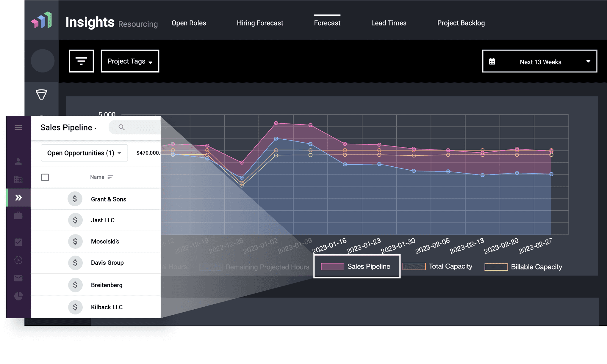Image resolution: width=607 pixels, height=364 pixels.
Task: Select the Forecast tab
Action: click(327, 23)
